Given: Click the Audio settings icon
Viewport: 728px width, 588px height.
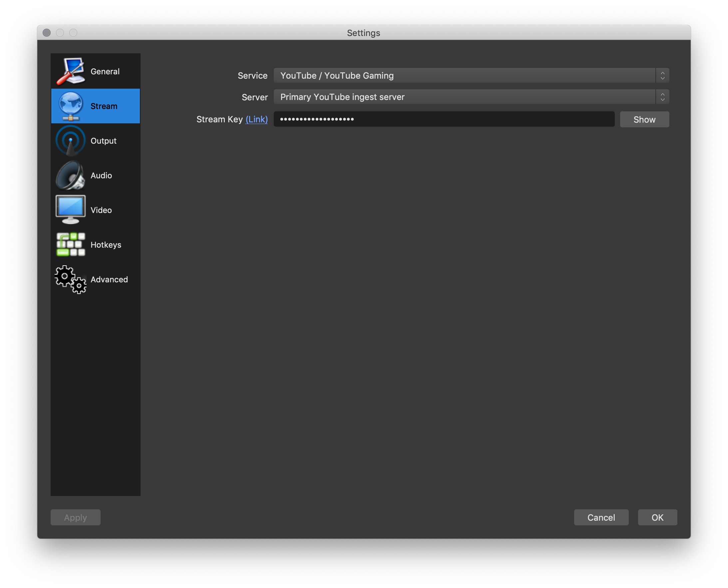Looking at the screenshot, I should click(x=70, y=175).
